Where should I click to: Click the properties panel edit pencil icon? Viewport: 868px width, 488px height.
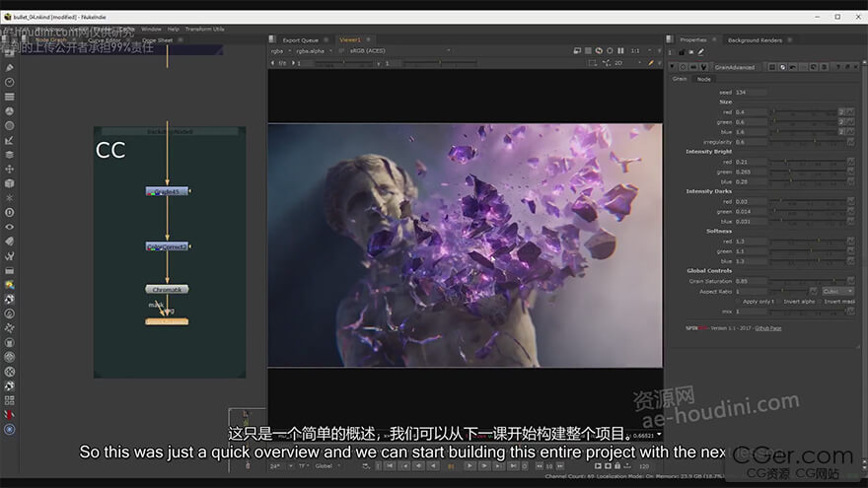[x=701, y=52]
